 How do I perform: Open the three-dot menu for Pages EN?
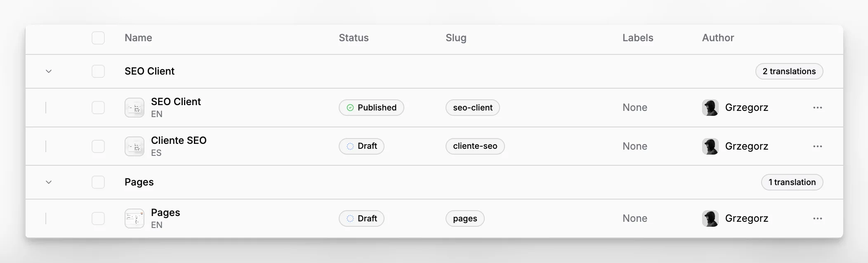[x=817, y=218]
